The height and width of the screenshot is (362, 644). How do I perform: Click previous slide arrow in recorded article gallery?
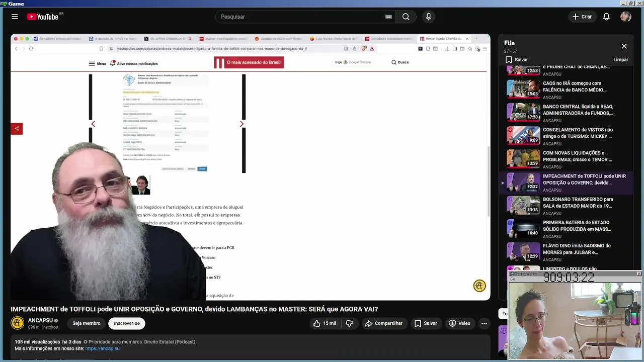point(93,124)
